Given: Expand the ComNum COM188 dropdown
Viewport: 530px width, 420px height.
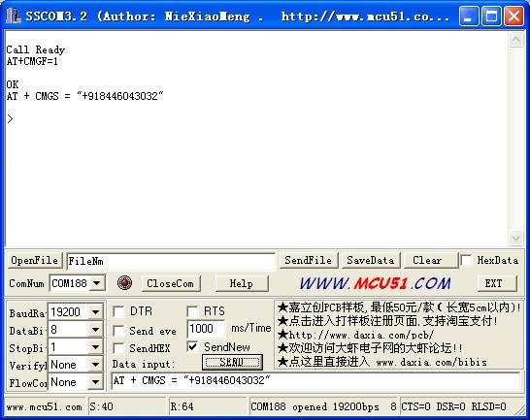Looking at the screenshot, I should click(97, 283).
